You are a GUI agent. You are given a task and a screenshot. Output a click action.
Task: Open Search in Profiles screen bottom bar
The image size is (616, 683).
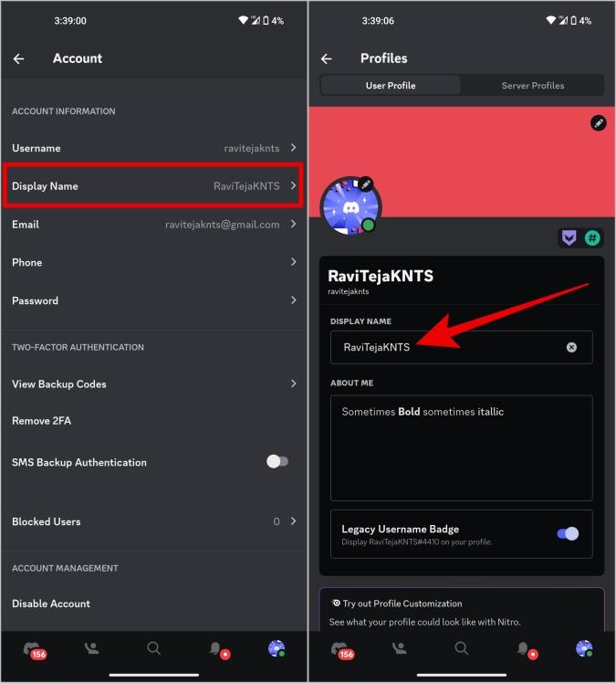coord(462,648)
